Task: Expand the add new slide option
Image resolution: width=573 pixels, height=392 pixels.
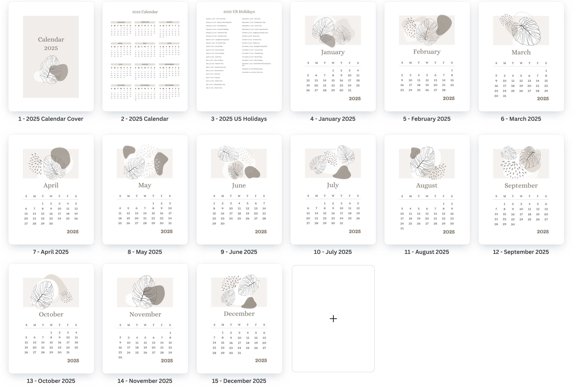Action: 334,318
